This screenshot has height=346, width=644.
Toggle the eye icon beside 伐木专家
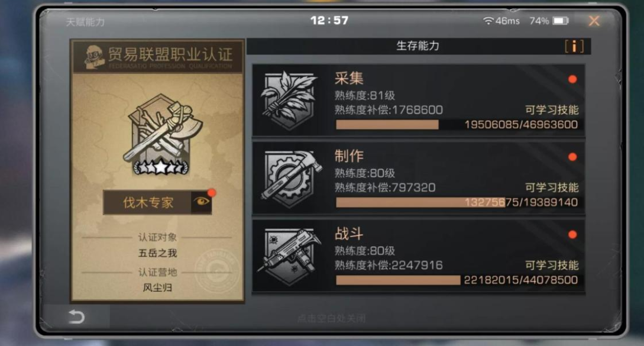coord(202,201)
